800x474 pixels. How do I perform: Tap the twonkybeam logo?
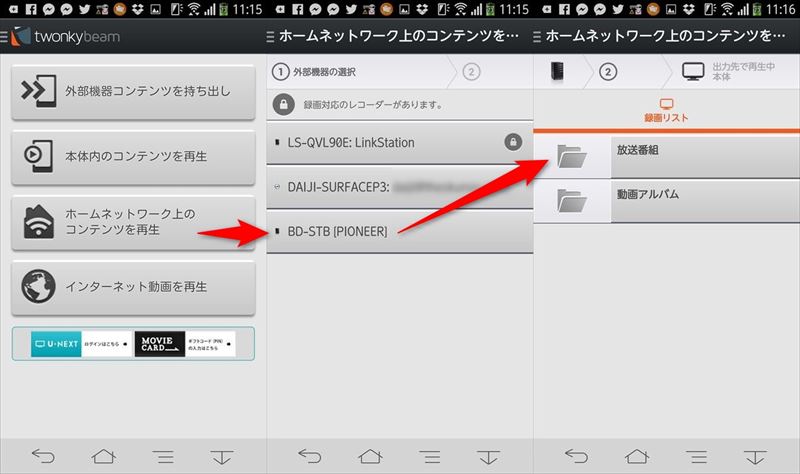pos(66,37)
